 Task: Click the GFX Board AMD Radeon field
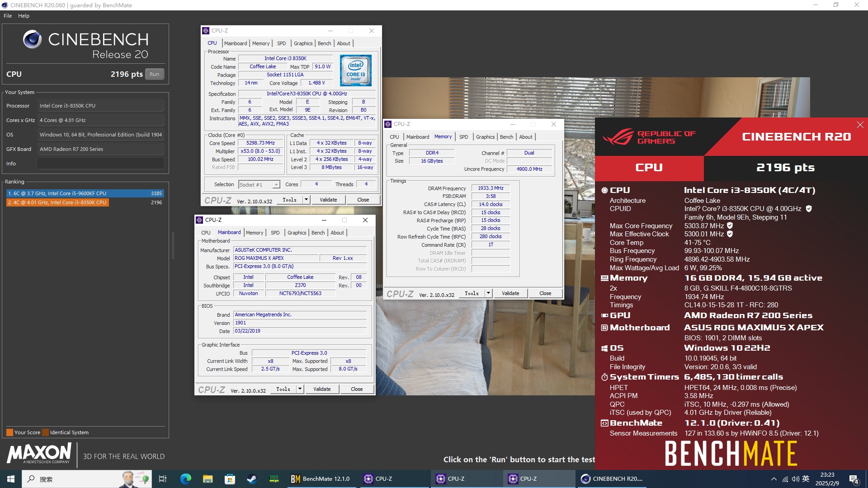101,149
